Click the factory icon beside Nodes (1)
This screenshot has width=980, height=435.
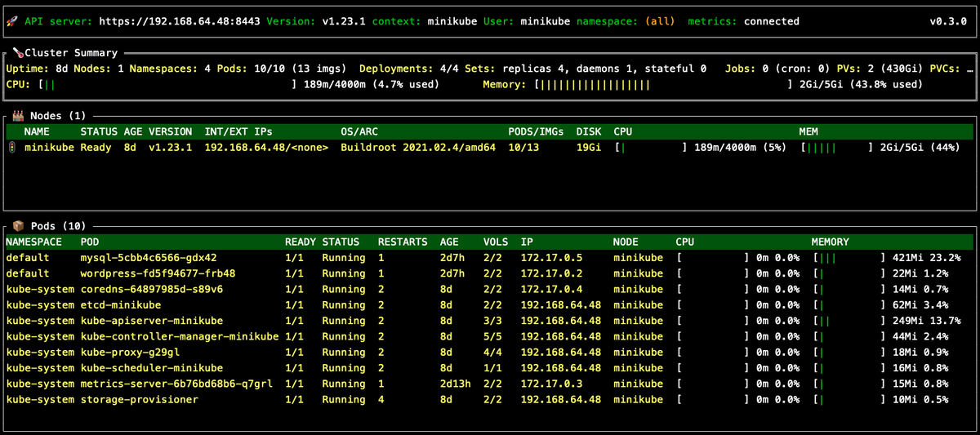click(x=17, y=116)
